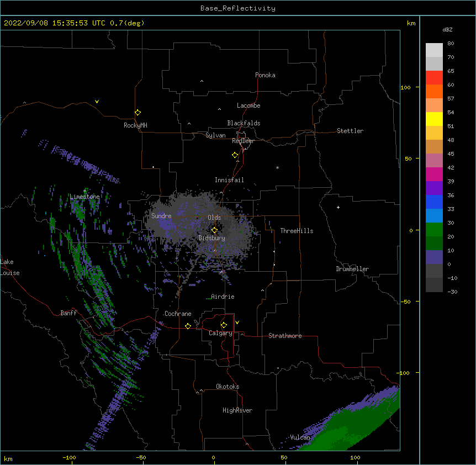Viewport: 476px width, 465px height.
Task: Click the asterisk marker east of Innisfail
Action: point(277,168)
